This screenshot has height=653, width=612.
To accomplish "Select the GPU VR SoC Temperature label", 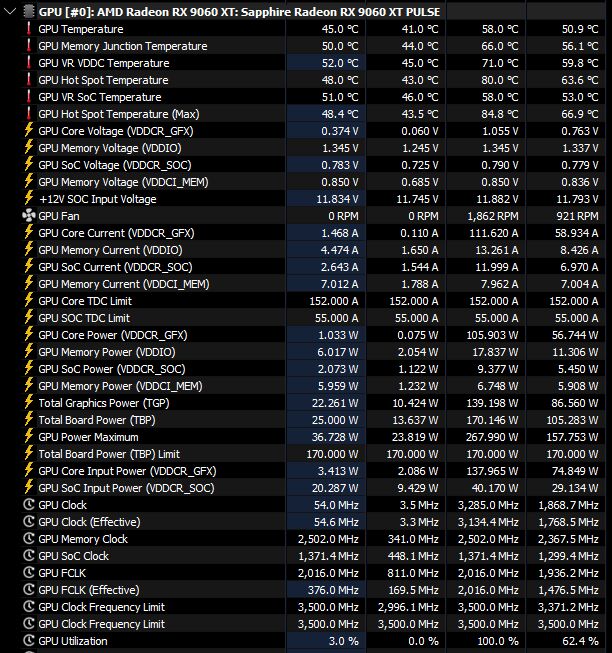I will coord(100,97).
